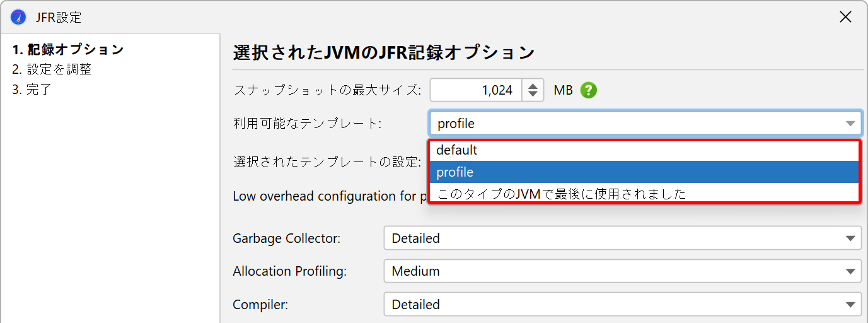Increase snapshot size with the up arrow
The height and width of the screenshot is (323, 868).
[533, 86]
